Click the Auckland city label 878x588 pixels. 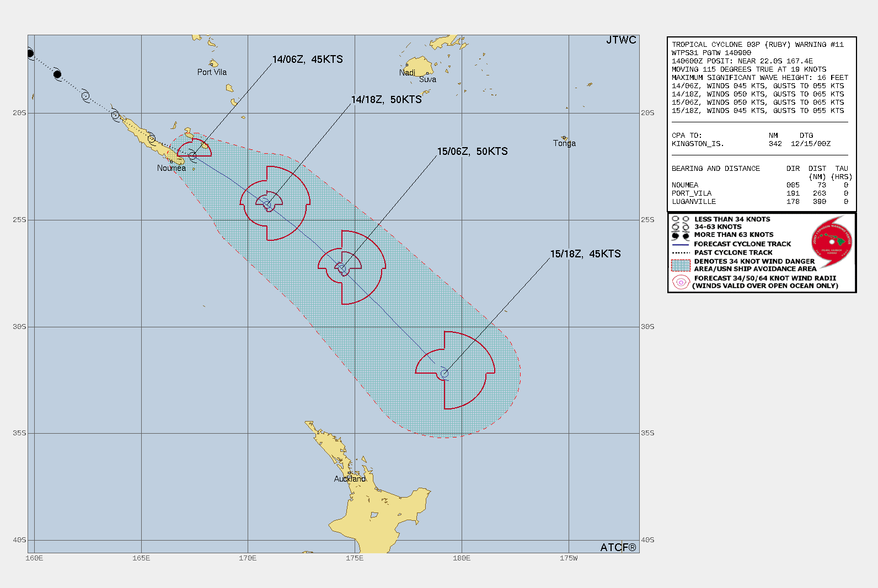click(x=350, y=479)
